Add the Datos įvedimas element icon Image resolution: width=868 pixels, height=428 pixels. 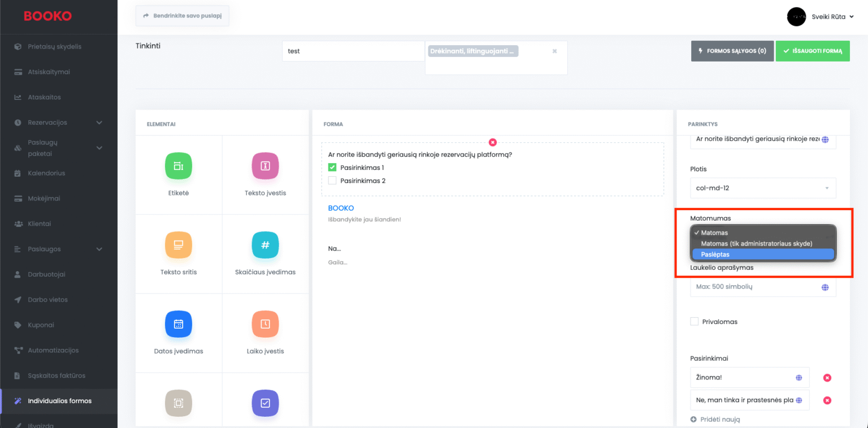tap(179, 324)
